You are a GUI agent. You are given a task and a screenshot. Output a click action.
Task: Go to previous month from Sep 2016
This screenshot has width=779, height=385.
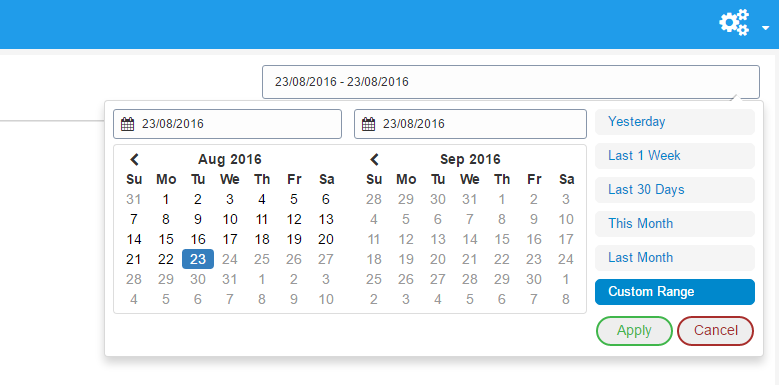375,159
